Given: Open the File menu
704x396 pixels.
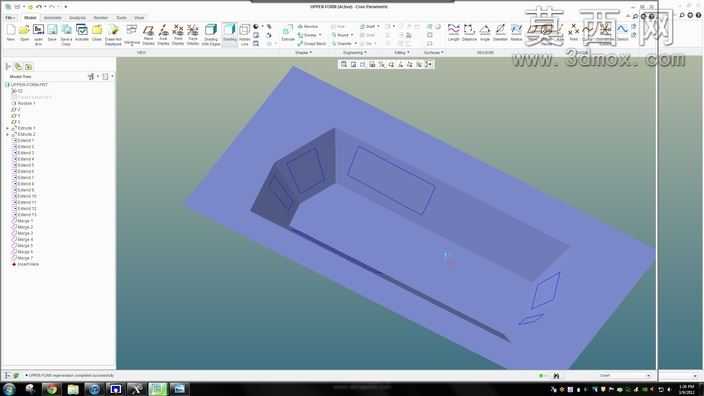Looking at the screenshot, I should [x=10, y=18].
